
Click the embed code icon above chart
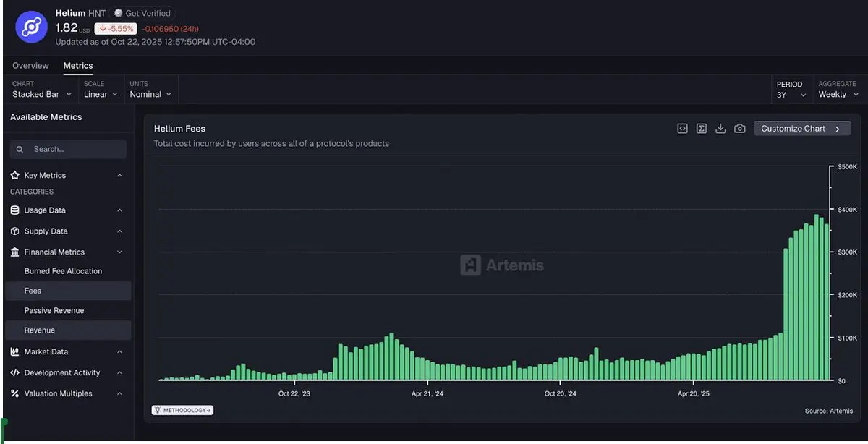(x=682, y=129)
